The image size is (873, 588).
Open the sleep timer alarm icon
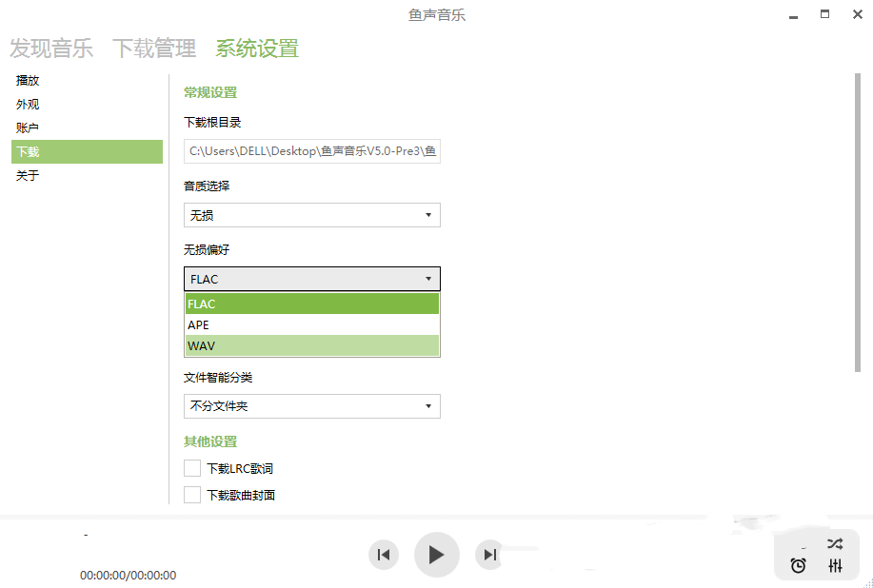799,566
